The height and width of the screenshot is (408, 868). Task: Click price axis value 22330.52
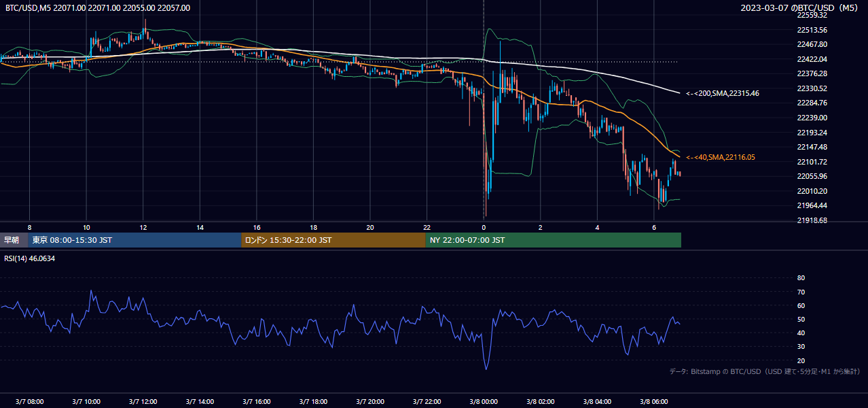tap(812, 88)
